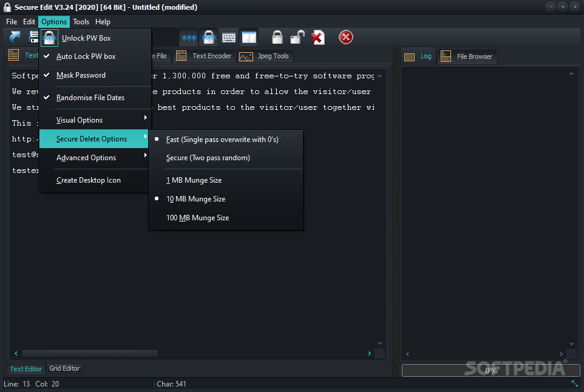Open the Help menu
Viewport: 584px width, 392px height.
coord(103,22)
